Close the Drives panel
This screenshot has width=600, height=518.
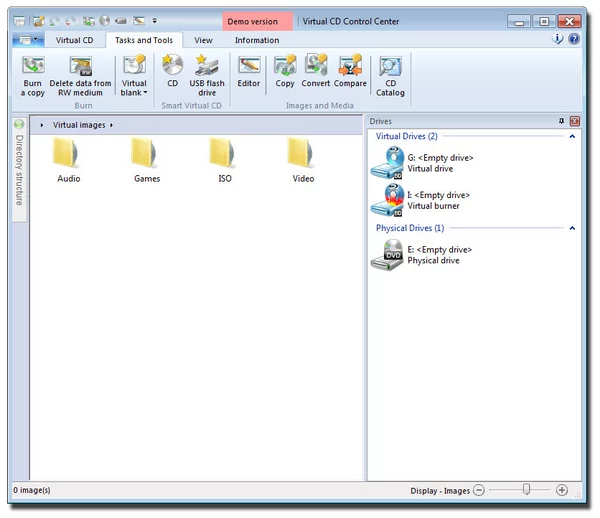[x=574, y=121]
